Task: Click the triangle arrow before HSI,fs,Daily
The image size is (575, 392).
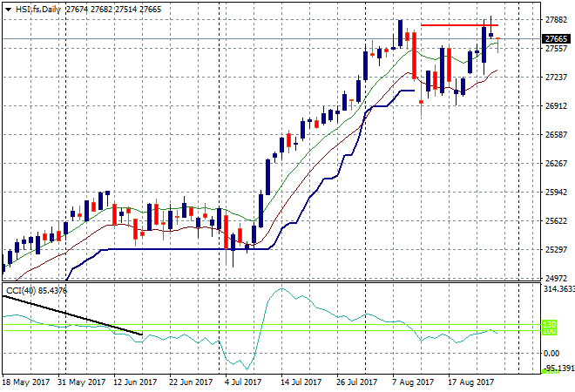Action: coord(8,10)
